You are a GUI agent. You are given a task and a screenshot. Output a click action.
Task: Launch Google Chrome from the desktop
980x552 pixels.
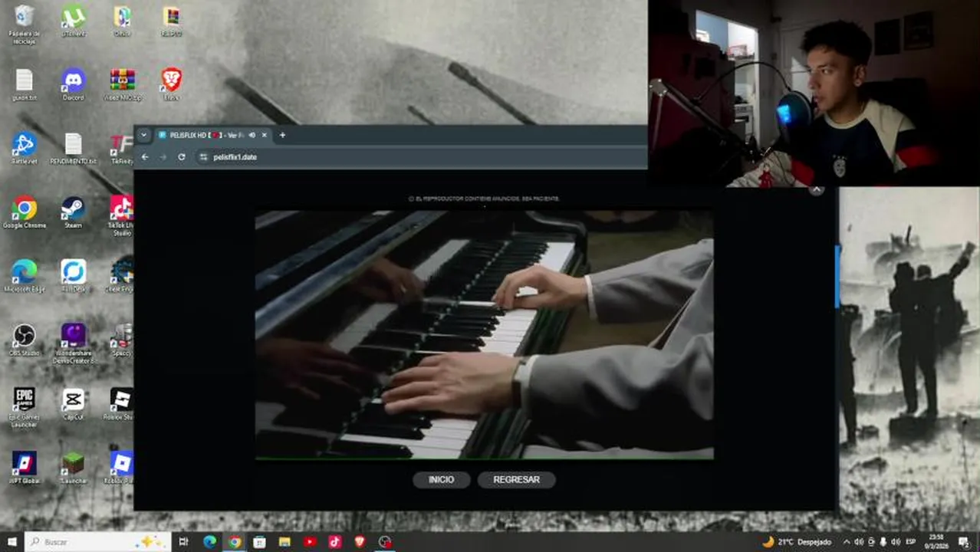click(25, 212)
